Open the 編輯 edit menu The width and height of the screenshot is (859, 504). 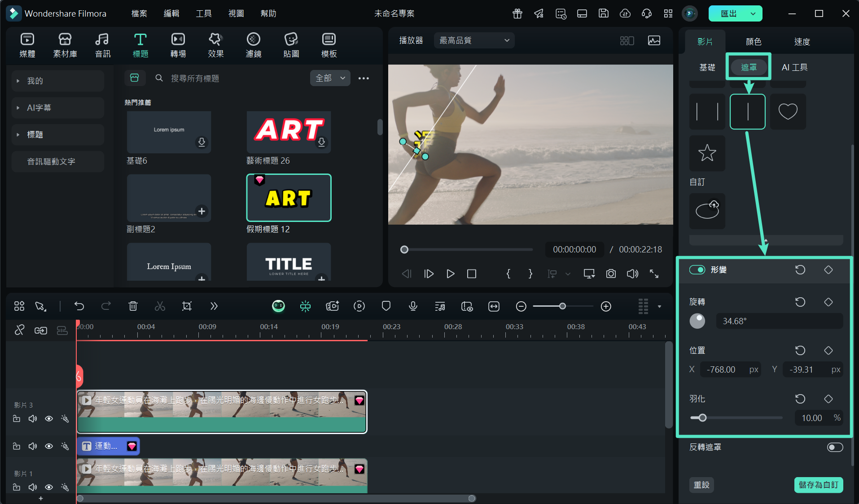coord(171,13)
